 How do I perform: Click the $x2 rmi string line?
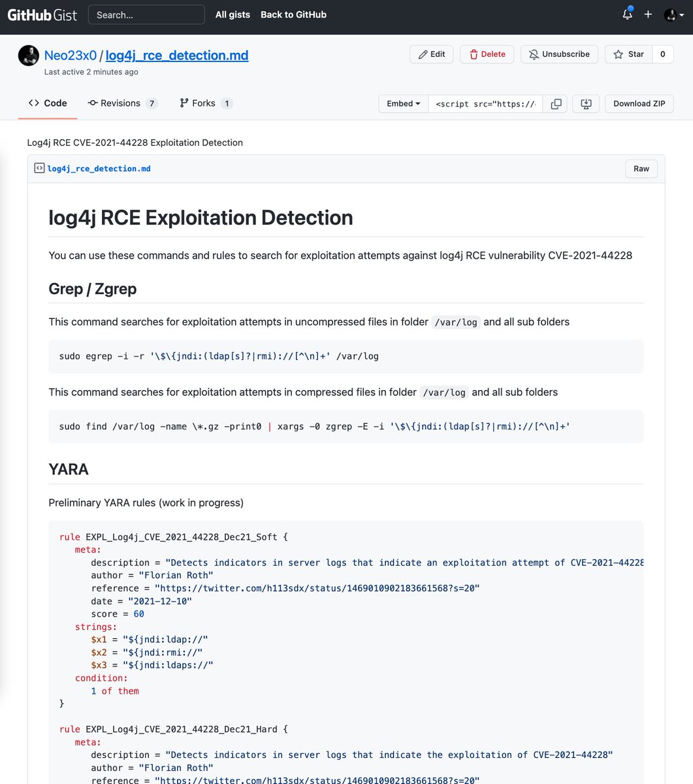tap(146, 652)
